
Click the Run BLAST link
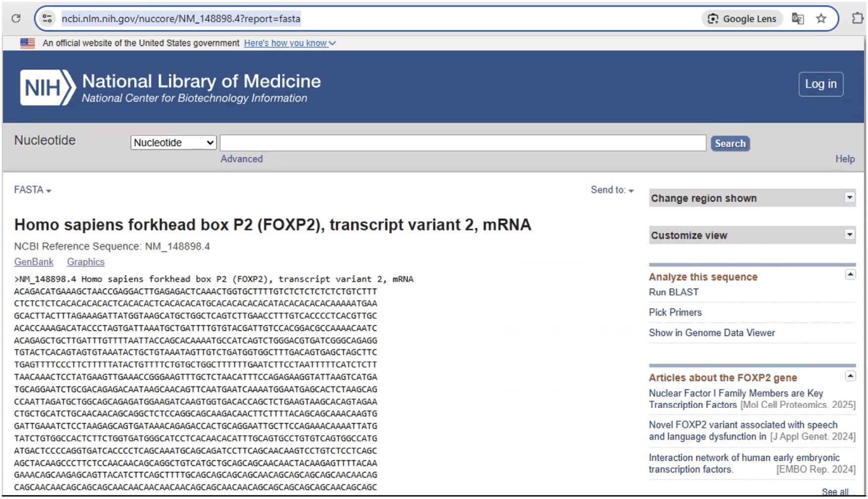pyautogui.click(x=673, y=292)
